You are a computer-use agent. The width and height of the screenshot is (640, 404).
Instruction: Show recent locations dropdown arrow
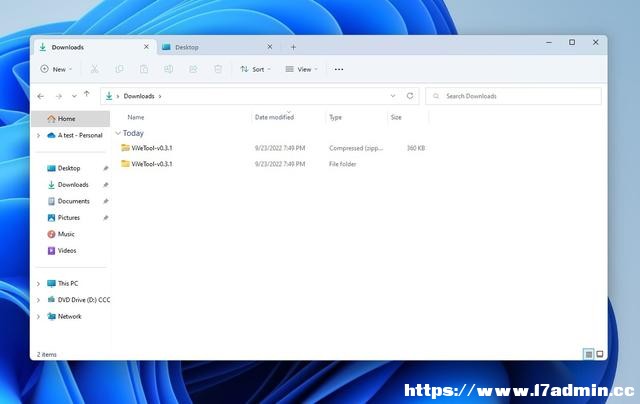(74, 96)
